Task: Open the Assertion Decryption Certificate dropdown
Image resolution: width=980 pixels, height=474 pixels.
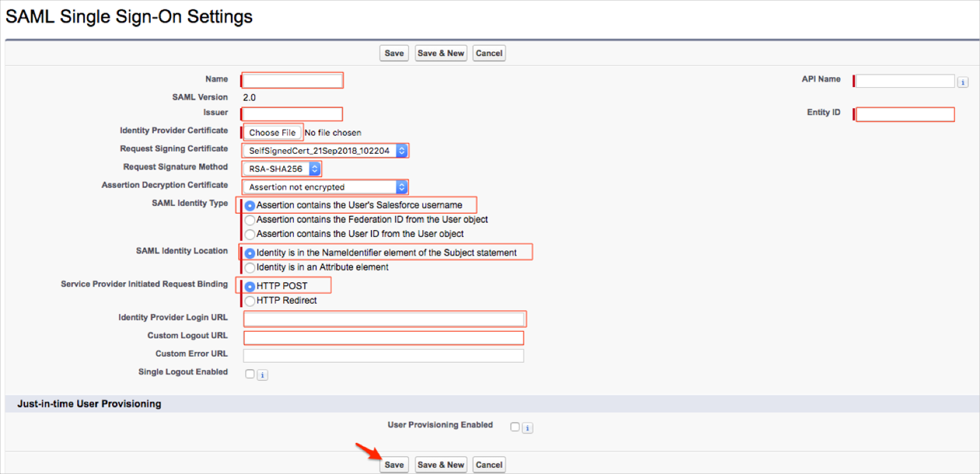Action: click(x=325, y=187)
